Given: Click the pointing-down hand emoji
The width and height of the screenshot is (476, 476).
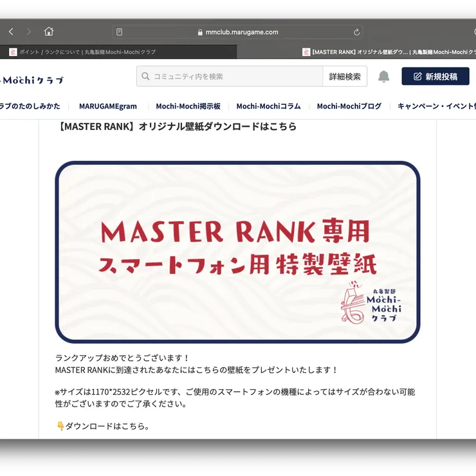Looking at the screenshot, I should click(60, 426).
